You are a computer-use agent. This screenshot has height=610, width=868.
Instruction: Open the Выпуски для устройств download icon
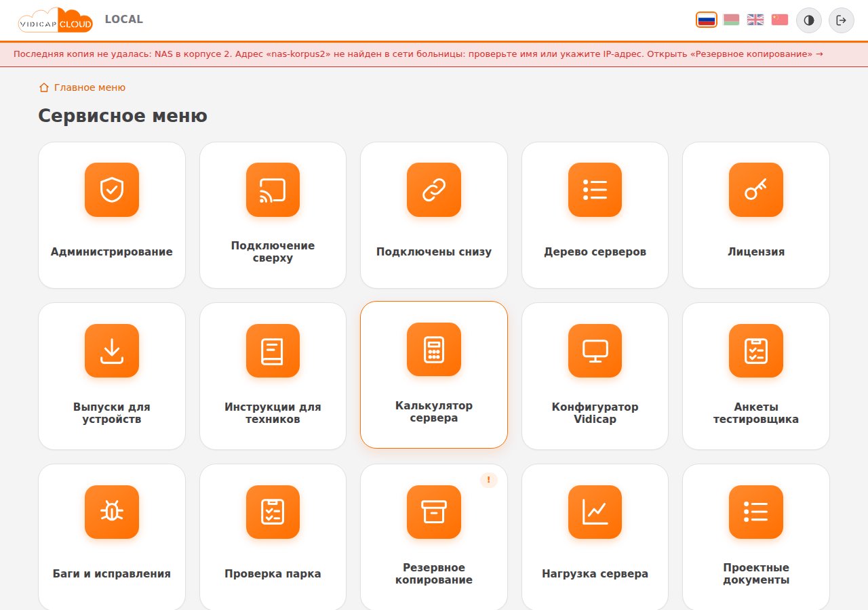(x=112, y=350)
